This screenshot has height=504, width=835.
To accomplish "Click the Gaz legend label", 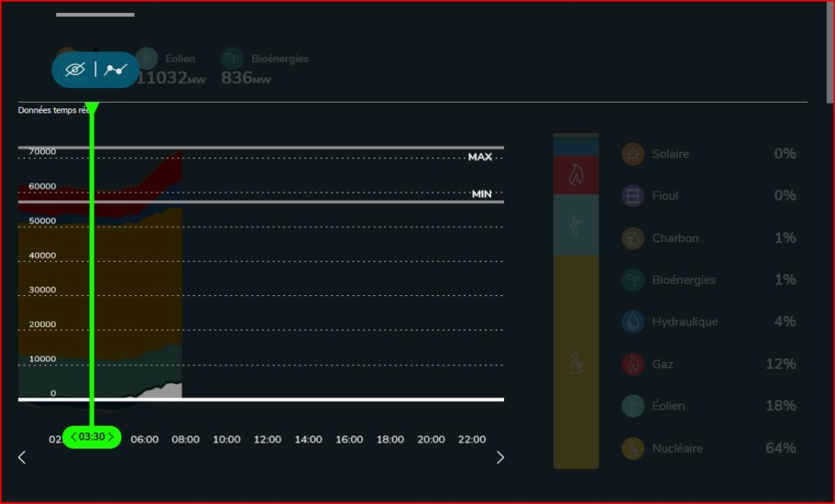I will (662, 364).
